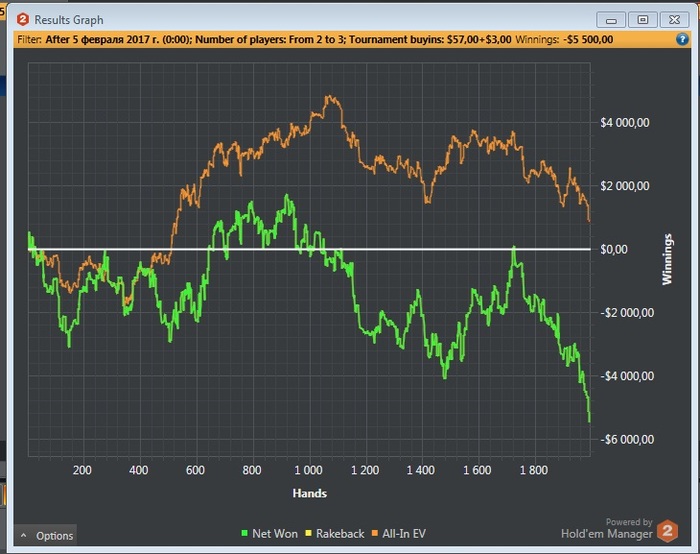This screenshot has width=700, height=554.
Task: Click the 1 200 hands axis label
Action: tap(365, 470)
